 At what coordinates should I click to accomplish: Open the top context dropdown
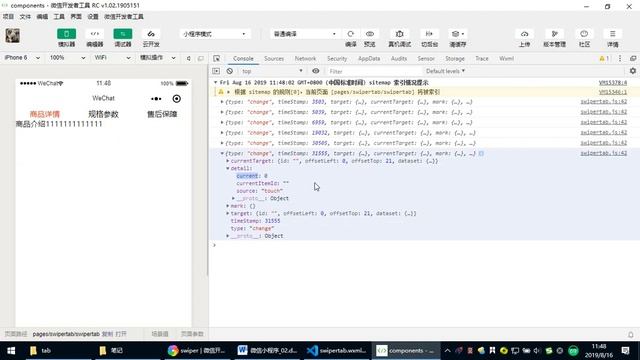pos(272,71)
